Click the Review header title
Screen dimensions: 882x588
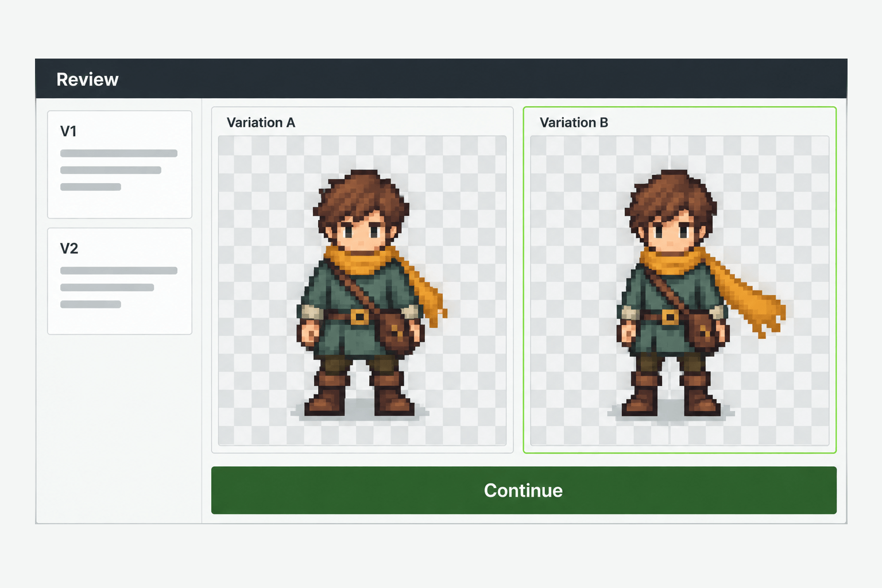tap(87, 79)
